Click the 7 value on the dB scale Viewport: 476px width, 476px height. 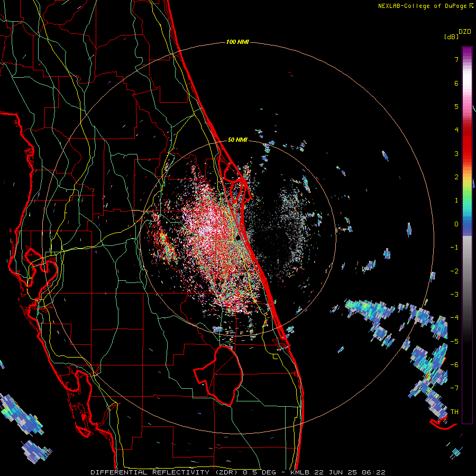456,59
